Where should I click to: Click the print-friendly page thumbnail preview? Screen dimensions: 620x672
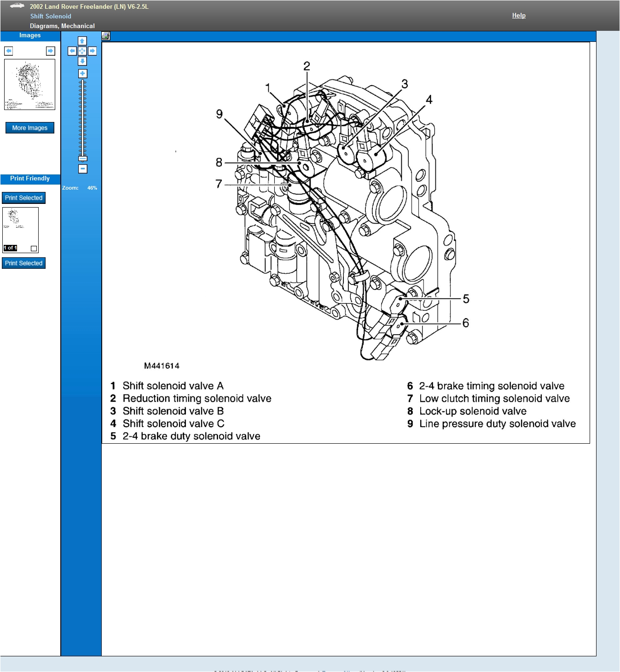[x=20, y=226]
